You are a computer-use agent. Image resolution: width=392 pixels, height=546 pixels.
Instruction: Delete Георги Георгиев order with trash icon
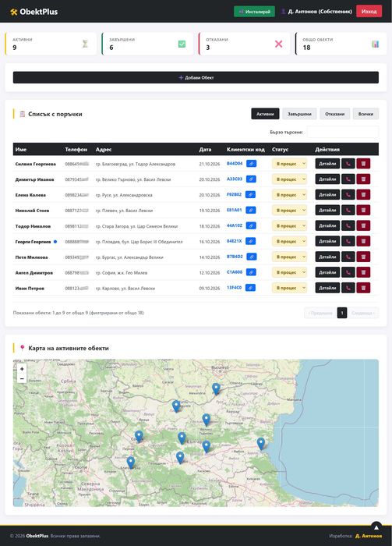click(363, 241)
